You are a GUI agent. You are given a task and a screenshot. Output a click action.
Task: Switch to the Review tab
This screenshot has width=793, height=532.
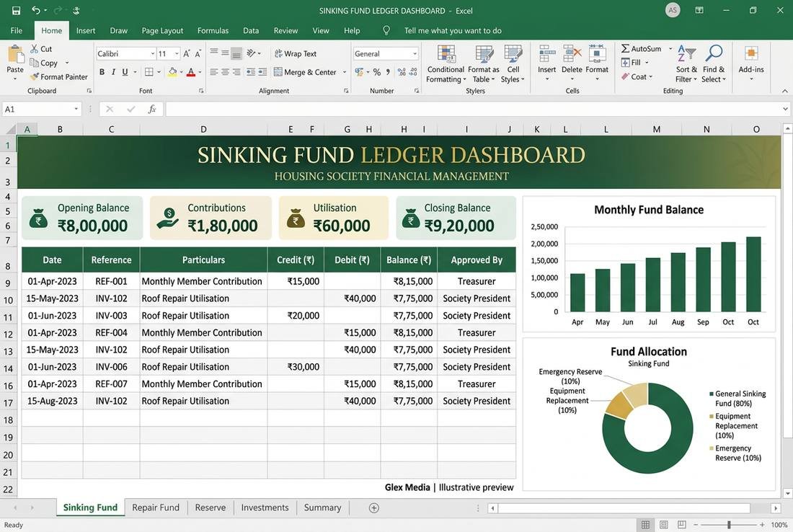point(285,30)
